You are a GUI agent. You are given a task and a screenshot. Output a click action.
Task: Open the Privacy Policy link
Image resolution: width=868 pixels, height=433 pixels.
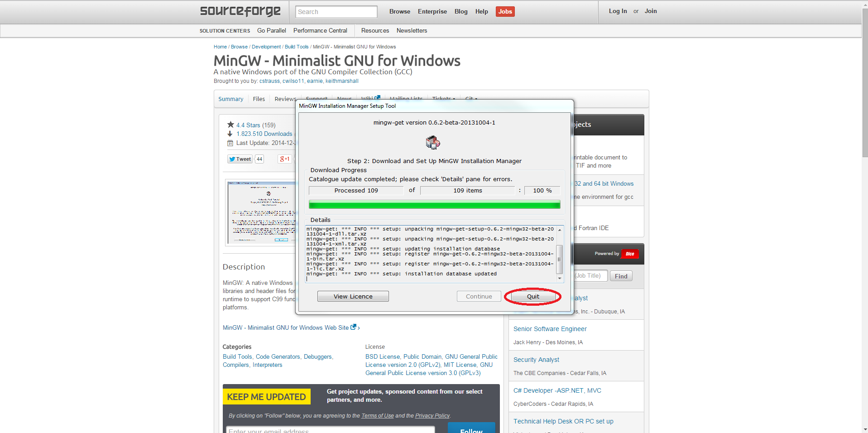[x=432, y=415]
